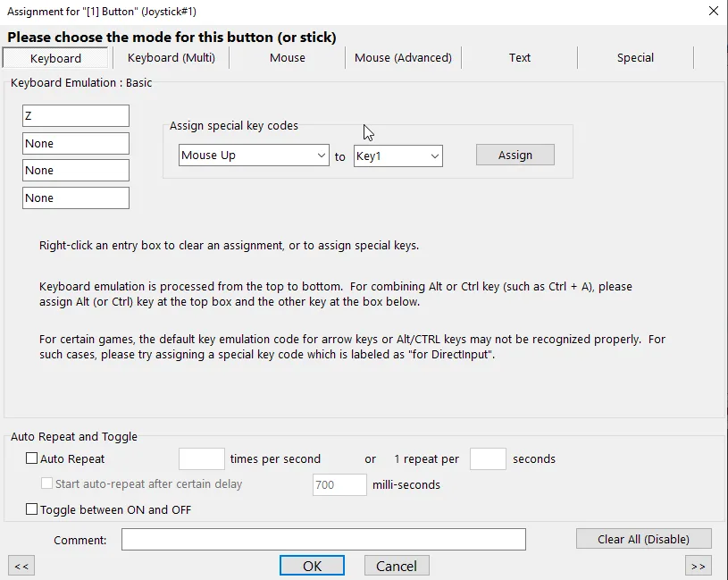Select the Mouse (Advanced) tab

tap(403, 57)
